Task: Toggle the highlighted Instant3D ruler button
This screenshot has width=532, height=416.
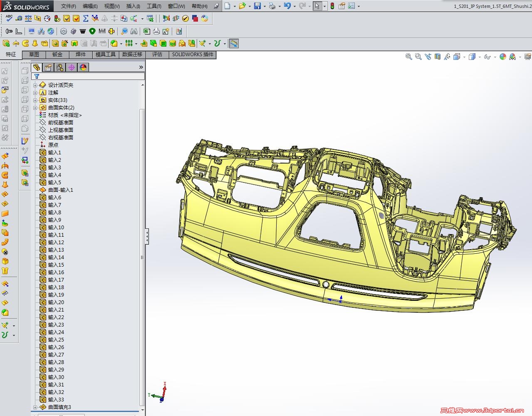Action: click(234, 43)
